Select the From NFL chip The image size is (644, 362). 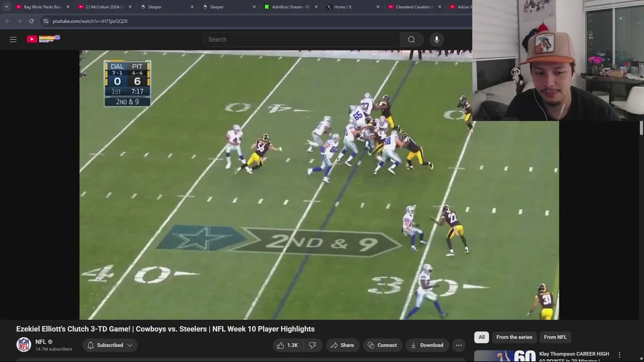[x=555, y=337]
